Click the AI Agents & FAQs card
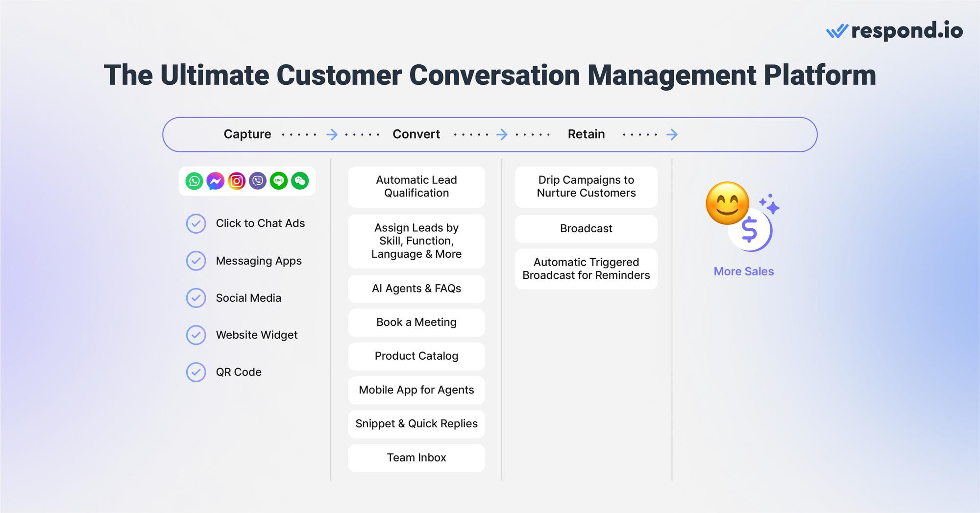 [416, 289]
